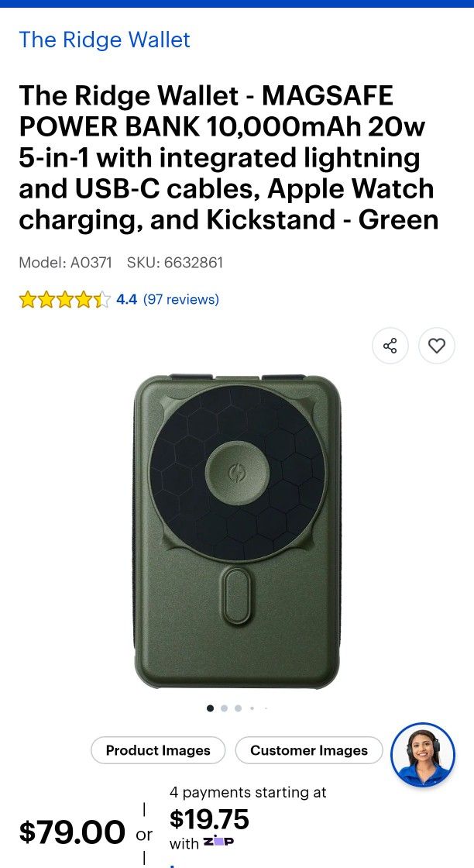Open the (97 reviews) link

pos(181,299)
